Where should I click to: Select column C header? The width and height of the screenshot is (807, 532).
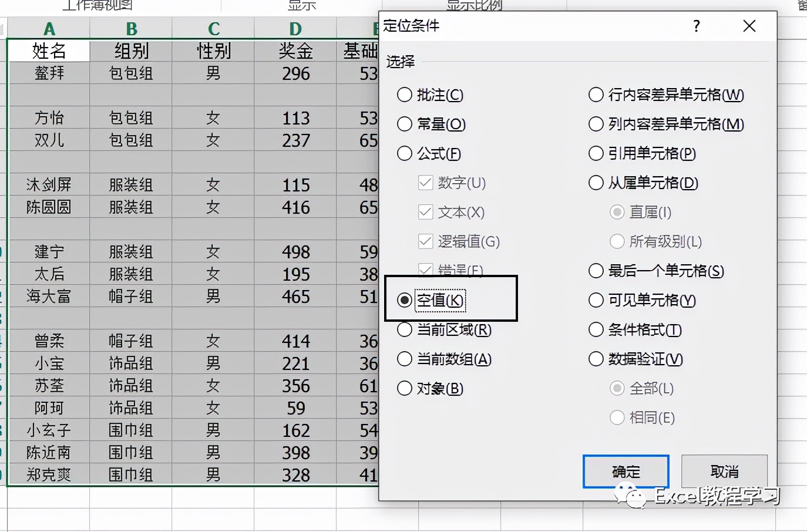[213, 28]
